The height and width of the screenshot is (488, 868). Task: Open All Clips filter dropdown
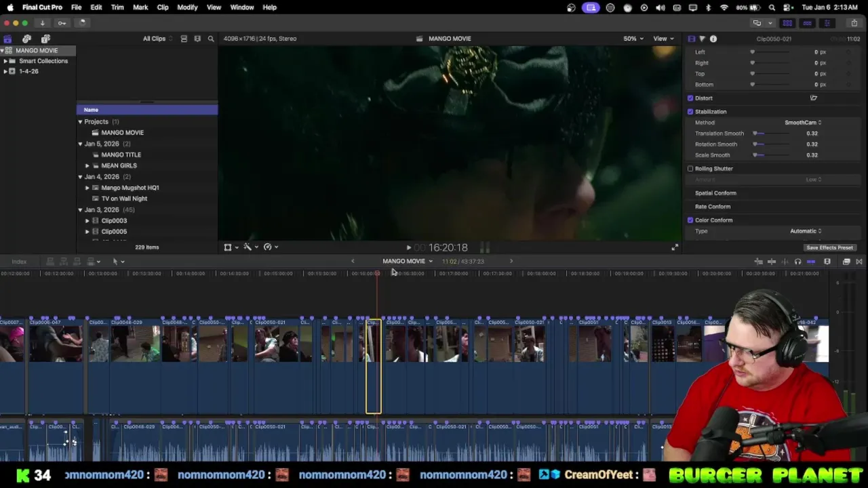click(157, 39)
